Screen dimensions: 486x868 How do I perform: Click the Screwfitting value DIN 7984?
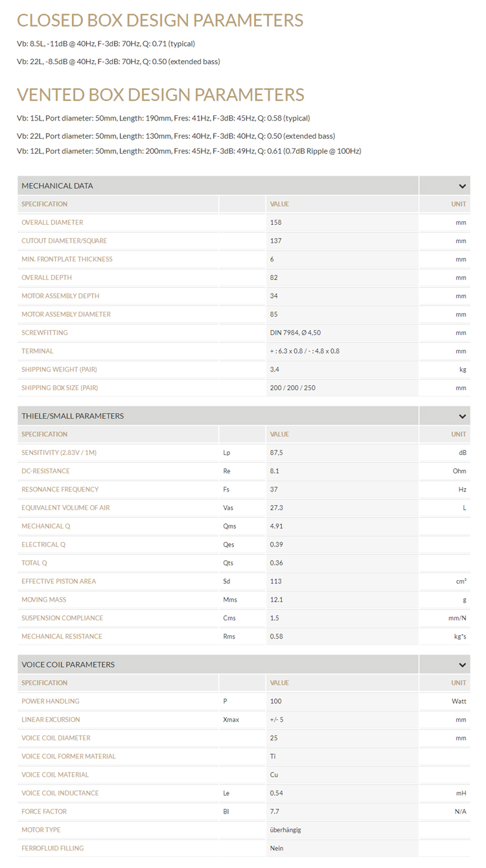295,333
